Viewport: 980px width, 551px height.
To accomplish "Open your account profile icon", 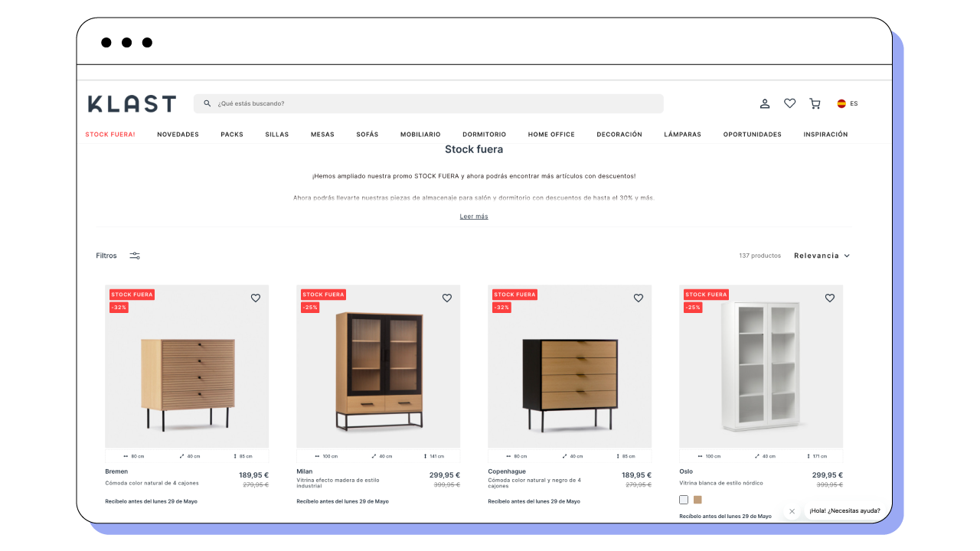I will (x=765, y=103).
